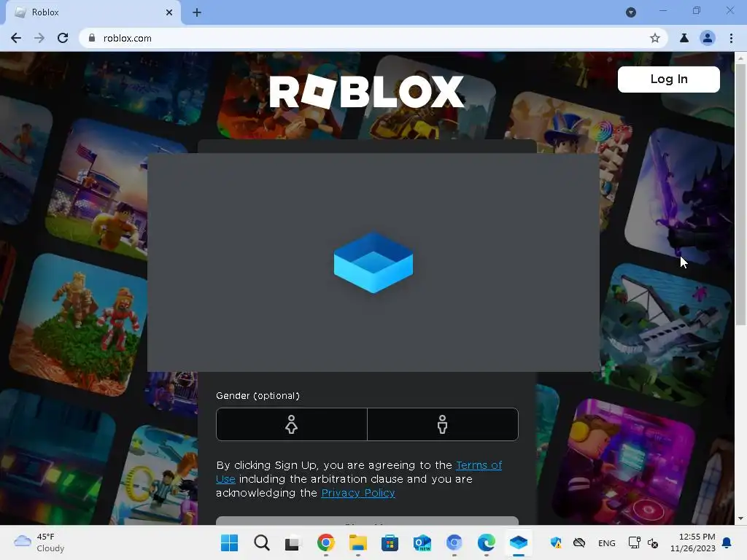Click the Log In button

669,79
